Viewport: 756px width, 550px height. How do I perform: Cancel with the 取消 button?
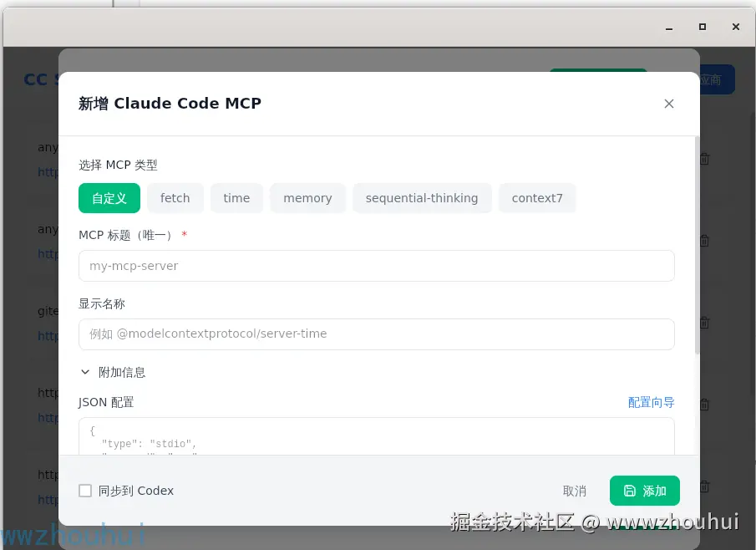click(574, 491)
